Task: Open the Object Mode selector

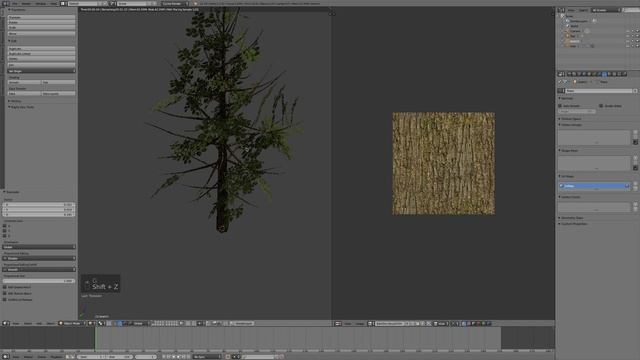Action: click(71, 323)
